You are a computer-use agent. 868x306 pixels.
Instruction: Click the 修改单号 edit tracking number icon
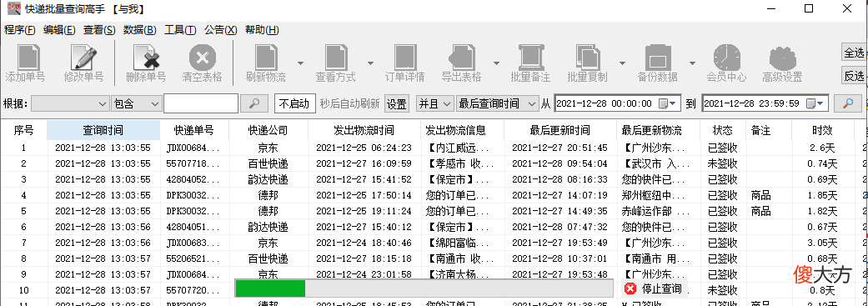[83, 58]
